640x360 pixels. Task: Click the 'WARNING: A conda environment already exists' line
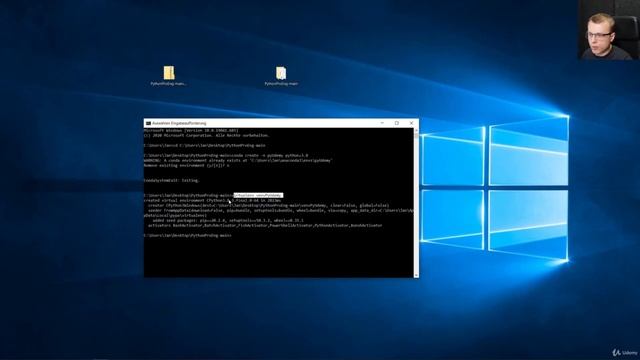coord(238,160)
